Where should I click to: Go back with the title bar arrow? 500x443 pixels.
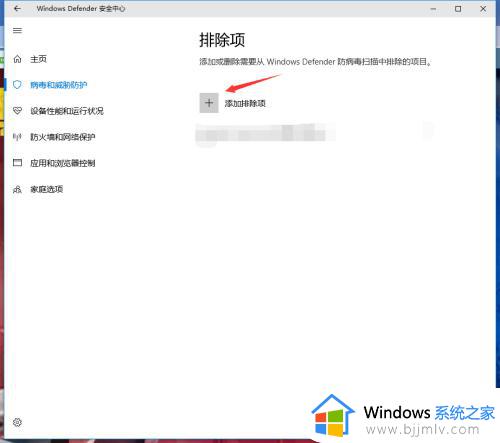(x=17, y=9)
